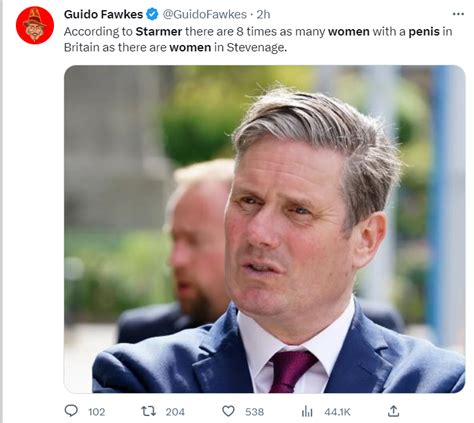Screen dimensions: 474x423
Task: Click the 538 likes count
Action: pyautogui.click(x=255, y=412)
